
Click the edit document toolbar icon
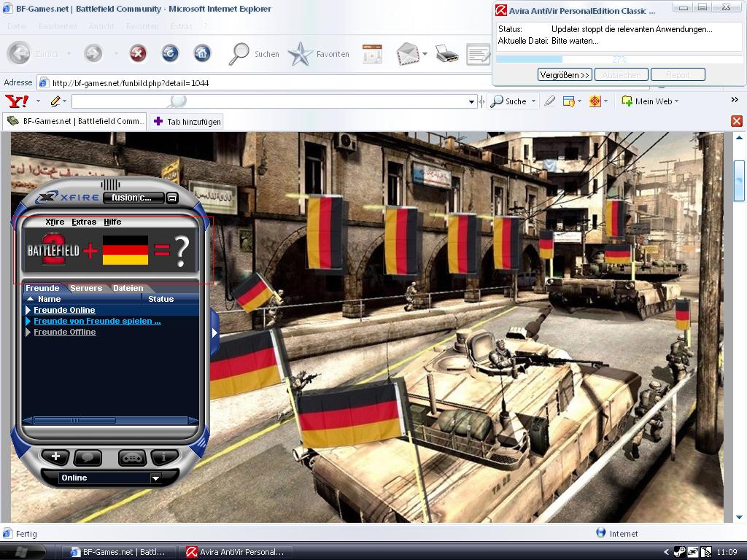coord(479,54)
